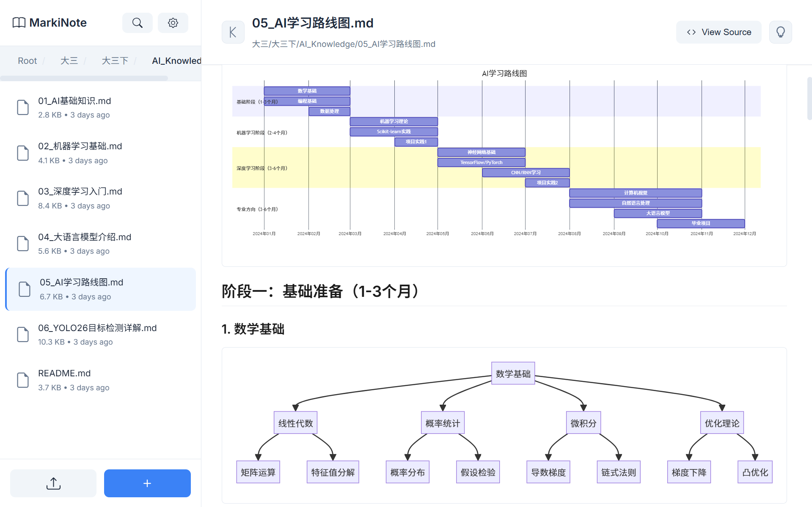
Task: Click View Source for the markdown file
Action: click(718, 32)
